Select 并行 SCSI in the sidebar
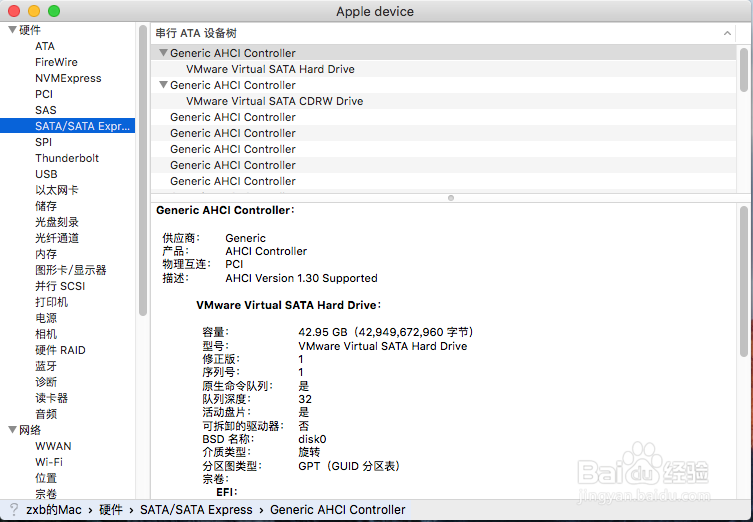 point(60,286)
